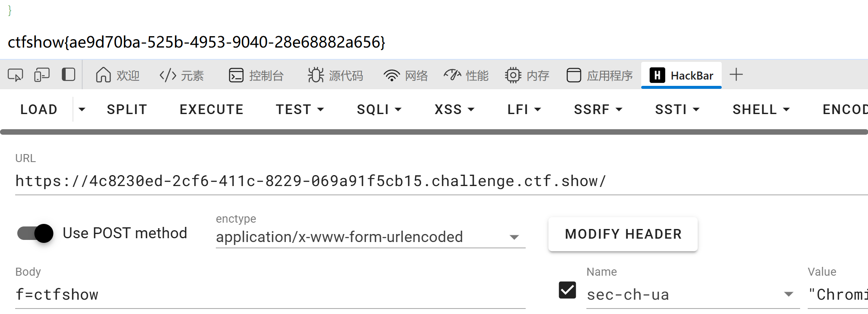
Task: Open the Console panel icon
Action: point(236,75)
